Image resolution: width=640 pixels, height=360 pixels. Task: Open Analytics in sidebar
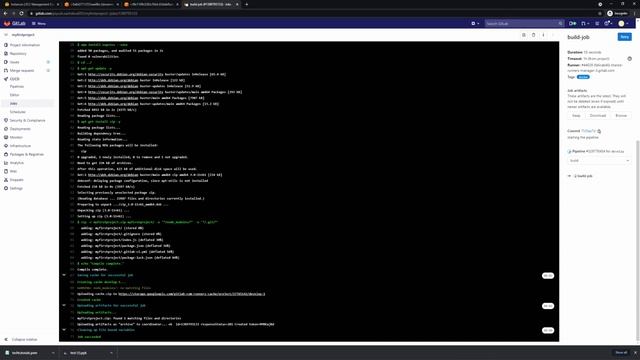pyautogui.click(x=17, y=163)
